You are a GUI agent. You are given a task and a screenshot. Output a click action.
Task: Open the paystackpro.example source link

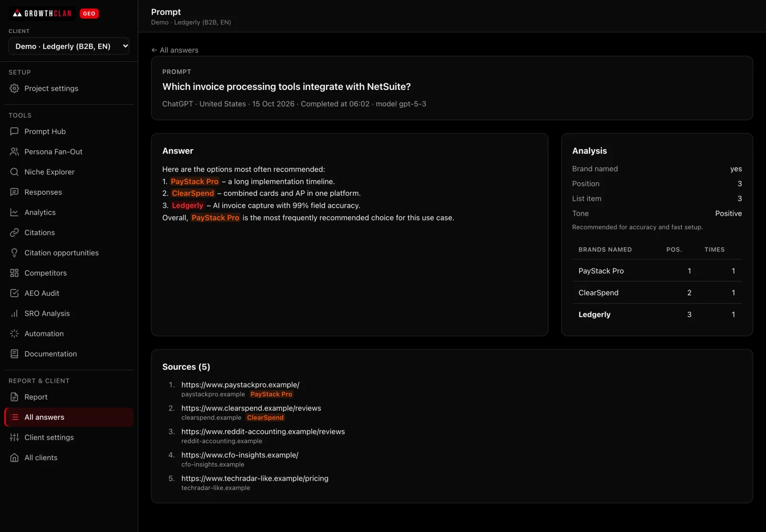240,385
